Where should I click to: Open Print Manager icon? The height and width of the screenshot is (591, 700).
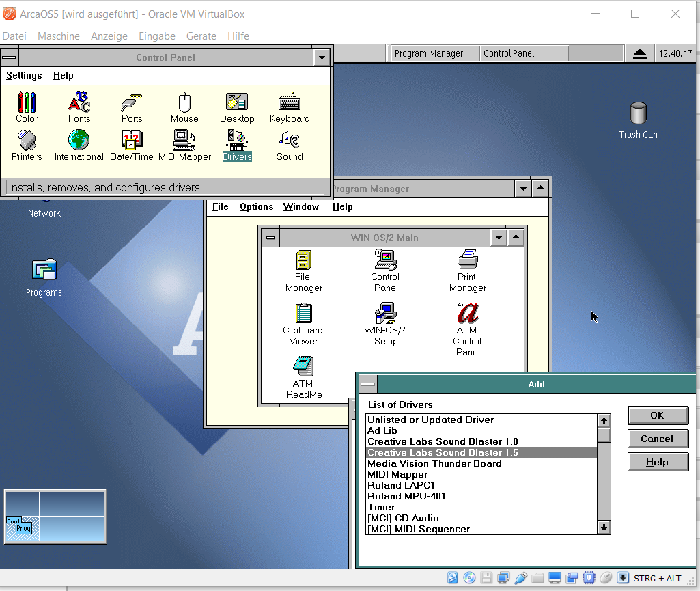(467, 271)
